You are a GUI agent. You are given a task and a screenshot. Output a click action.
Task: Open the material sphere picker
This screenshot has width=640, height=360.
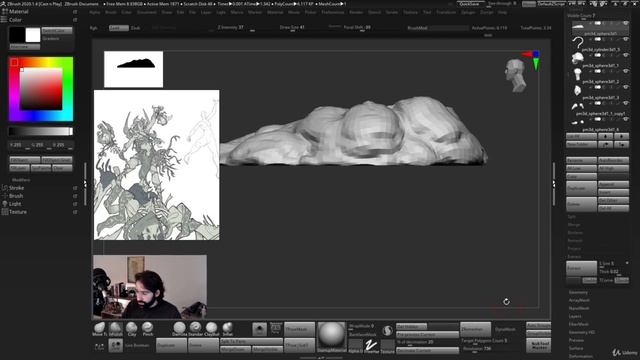tap(331, 337)
